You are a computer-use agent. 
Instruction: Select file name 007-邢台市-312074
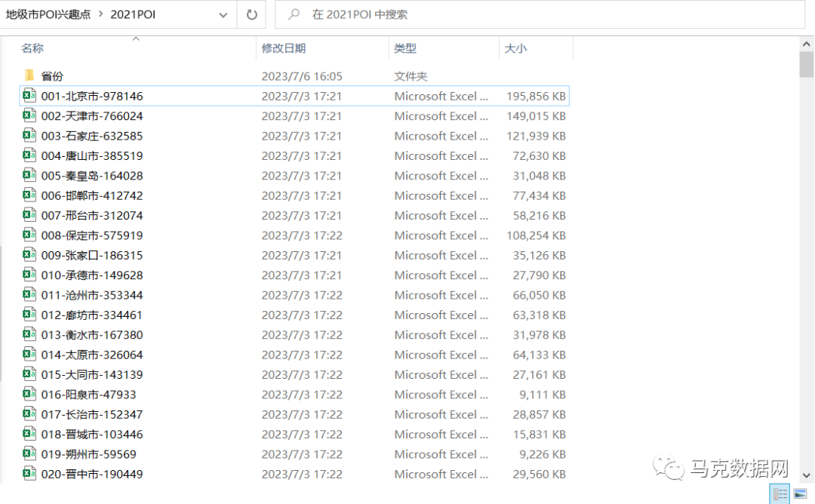click(92, 216)
